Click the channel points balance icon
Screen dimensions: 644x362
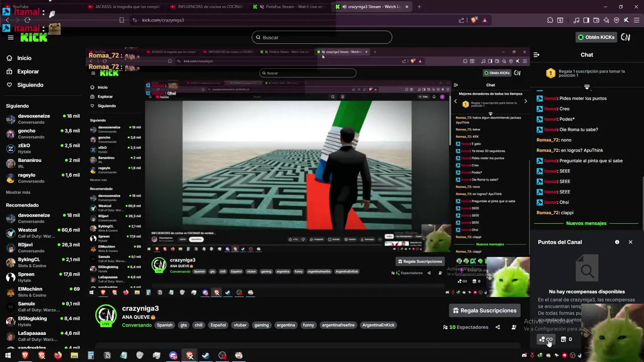(x=546, y=339)
